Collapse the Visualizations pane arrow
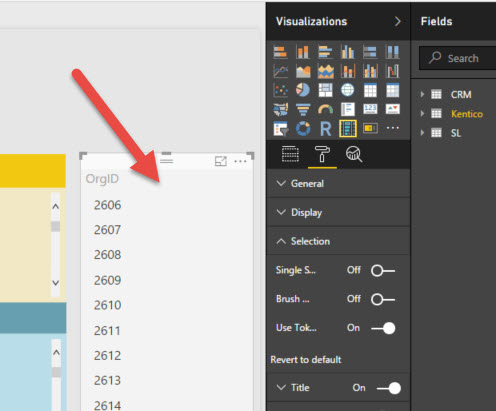The width and height of the screenshot is (496, 411). coord(397,21)
